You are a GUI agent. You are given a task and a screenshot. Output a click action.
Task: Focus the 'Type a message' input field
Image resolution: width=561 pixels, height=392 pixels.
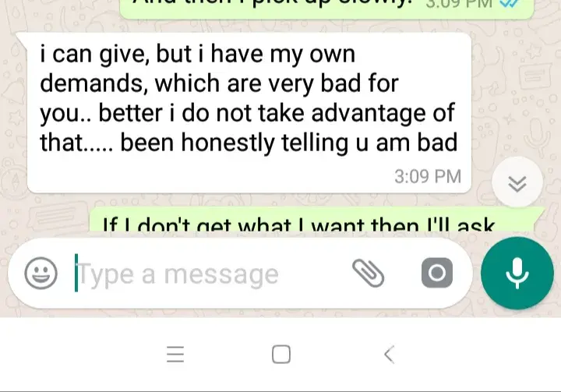tap(211, 274)
